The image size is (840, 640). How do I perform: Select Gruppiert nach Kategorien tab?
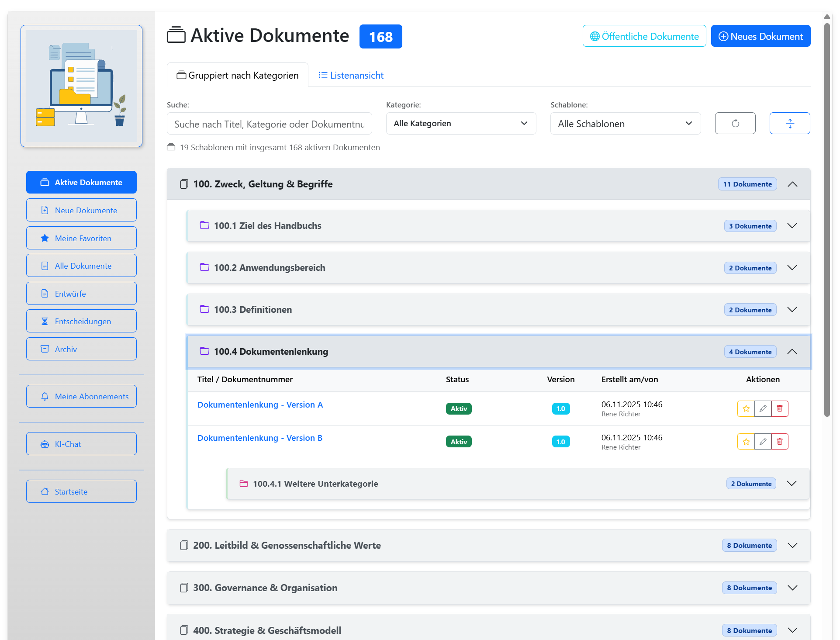click(238, 75)
